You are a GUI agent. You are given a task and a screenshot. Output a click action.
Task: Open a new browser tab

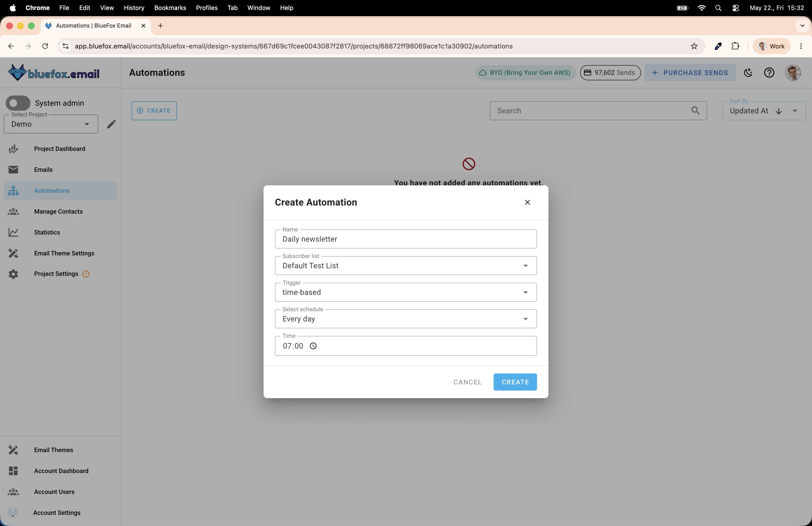pyautogui.click(x=160, y=26)
